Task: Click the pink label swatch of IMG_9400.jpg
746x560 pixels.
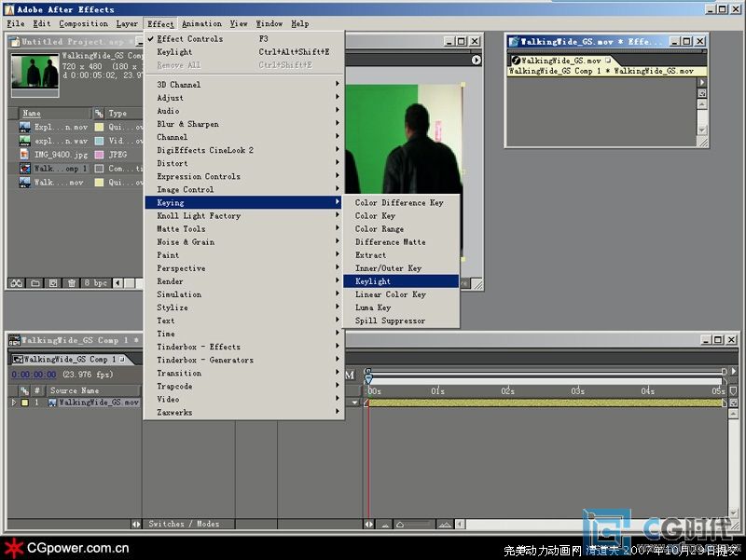Action: [99, 155]
